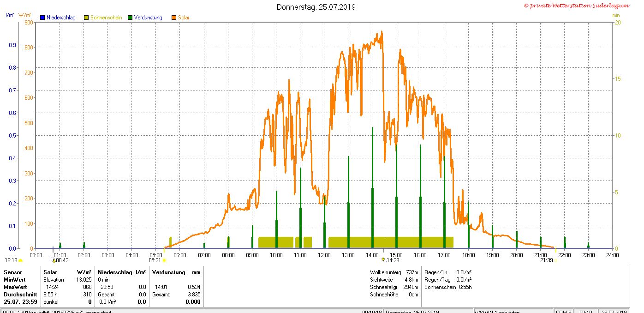Click the Sichtweite 4-8km reading
This screenshot has height=313, width=644.
coord(394,280)
